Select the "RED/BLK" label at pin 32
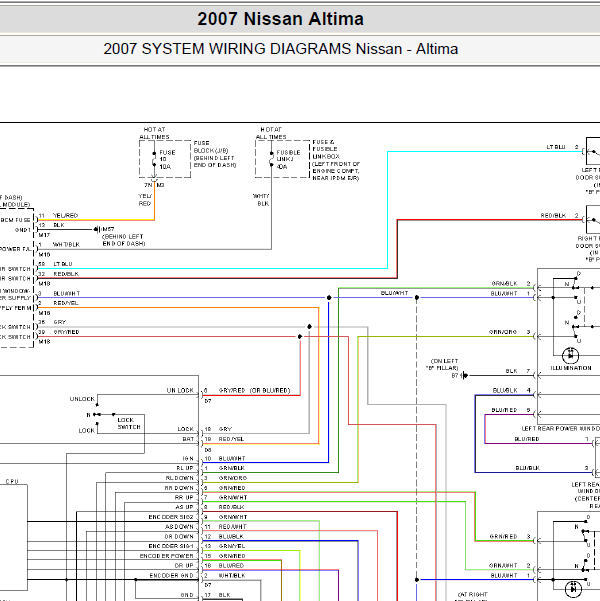This screenshot has width=600, height=601. (x=66, y=274)
